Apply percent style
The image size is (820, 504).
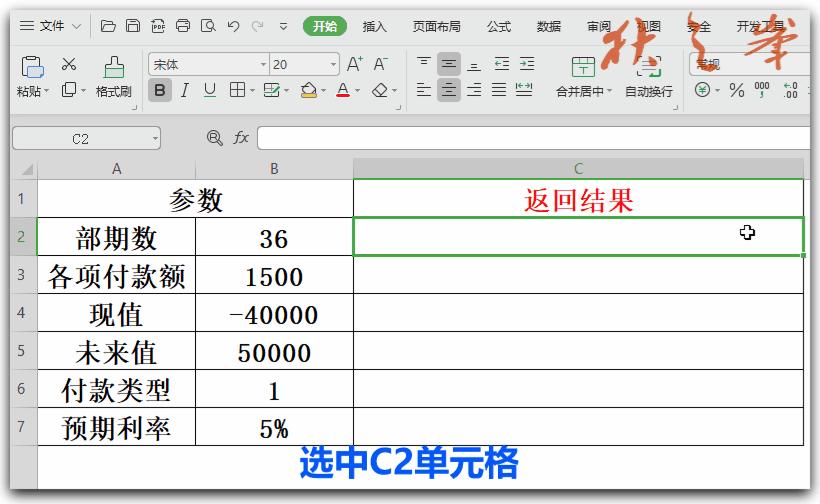tap(736, 90)
